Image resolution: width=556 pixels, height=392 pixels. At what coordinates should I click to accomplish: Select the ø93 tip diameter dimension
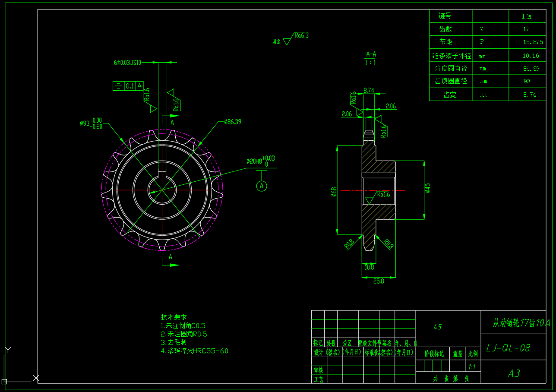pyautogui.click(x=91, y=123)
